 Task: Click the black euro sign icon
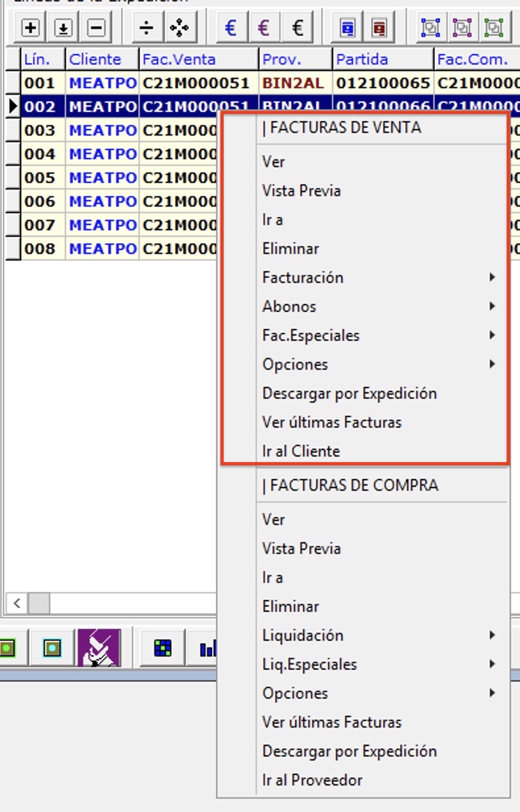pos(298,28)
